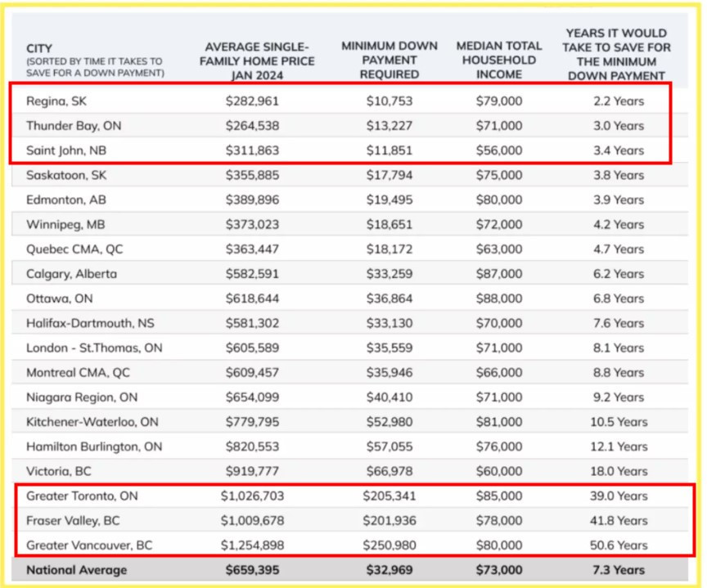Screen dimensions: 707x588
Task: Select the Saskatoon, SK row label
Action: click(67, 175)
